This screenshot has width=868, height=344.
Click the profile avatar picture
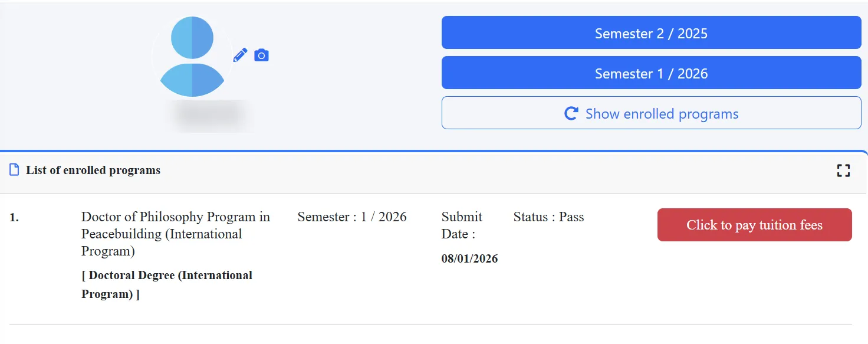point(192,57)
